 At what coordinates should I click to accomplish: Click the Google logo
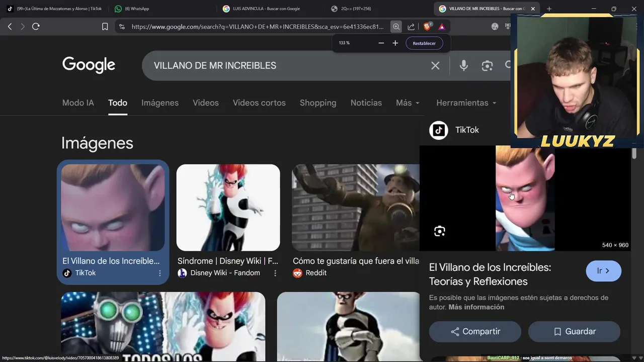[x=89, y=65]
